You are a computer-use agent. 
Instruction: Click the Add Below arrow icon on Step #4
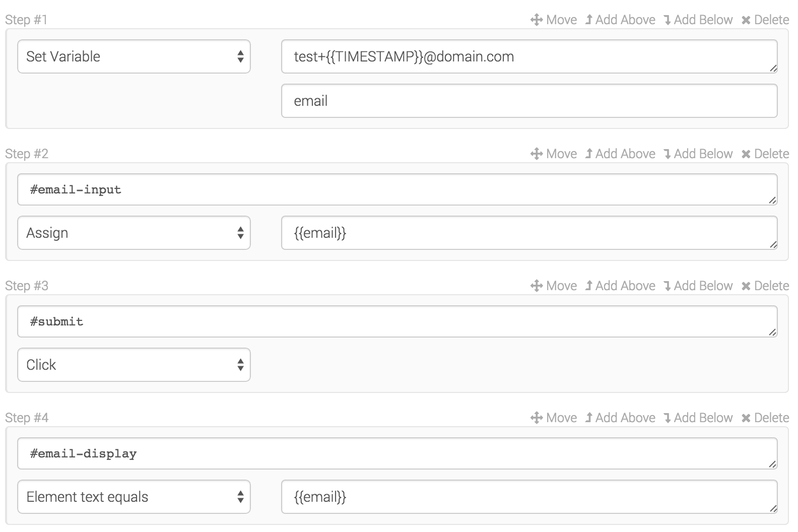tap(667, 418)
